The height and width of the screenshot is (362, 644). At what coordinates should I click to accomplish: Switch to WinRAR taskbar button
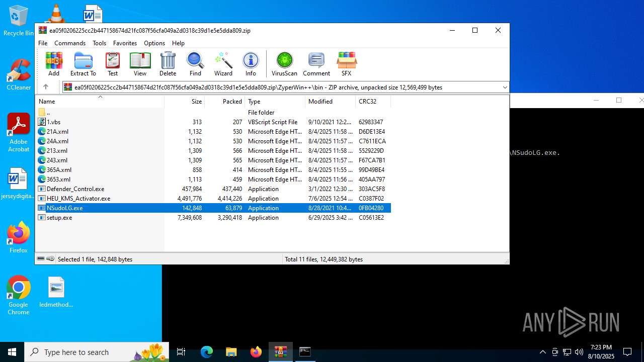coord(280,352)
